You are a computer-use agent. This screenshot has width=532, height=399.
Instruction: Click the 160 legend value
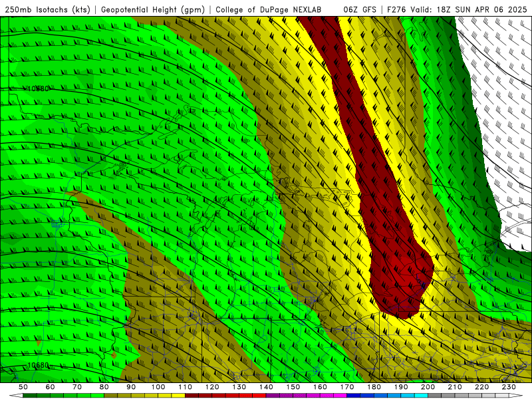point(321,387)
